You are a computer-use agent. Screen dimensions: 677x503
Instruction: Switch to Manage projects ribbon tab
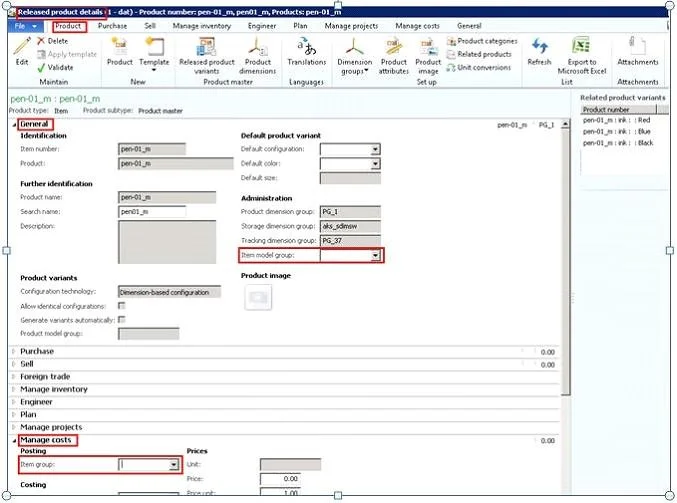pyautogui.click(x=351, y=26)
